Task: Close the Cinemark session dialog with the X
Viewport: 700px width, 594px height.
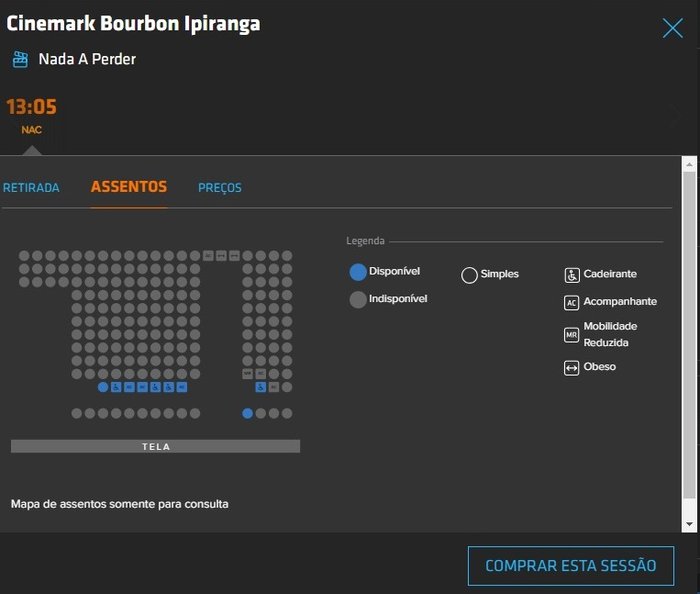Action: [x=673, y=28]
